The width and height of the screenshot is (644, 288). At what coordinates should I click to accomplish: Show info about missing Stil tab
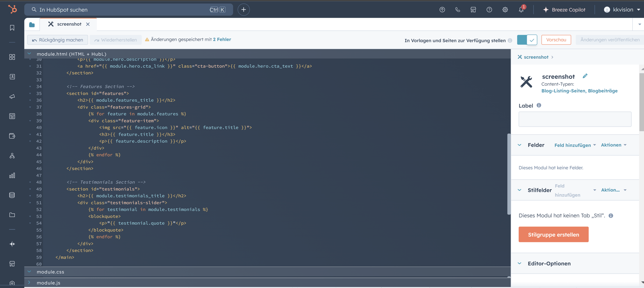coord(611,216)
